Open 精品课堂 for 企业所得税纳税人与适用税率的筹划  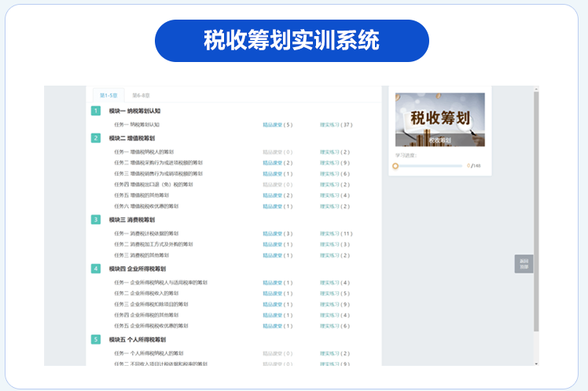[x=277, y=283]
